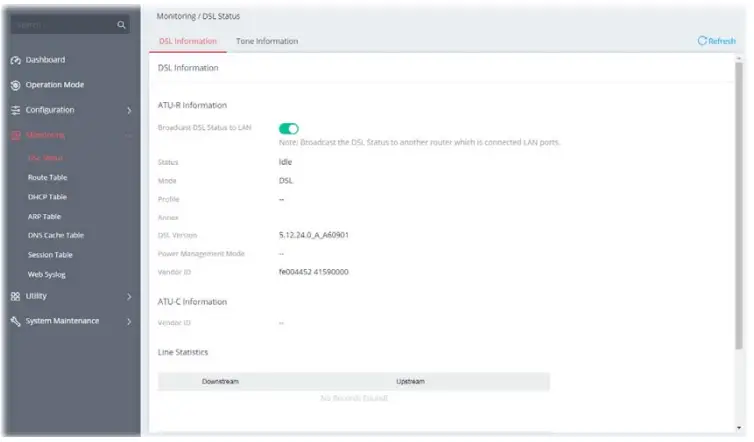This screenshot has height=442, width=754.
Task: Expand the System Maintenance chevron
Action: tap(129, 321)
